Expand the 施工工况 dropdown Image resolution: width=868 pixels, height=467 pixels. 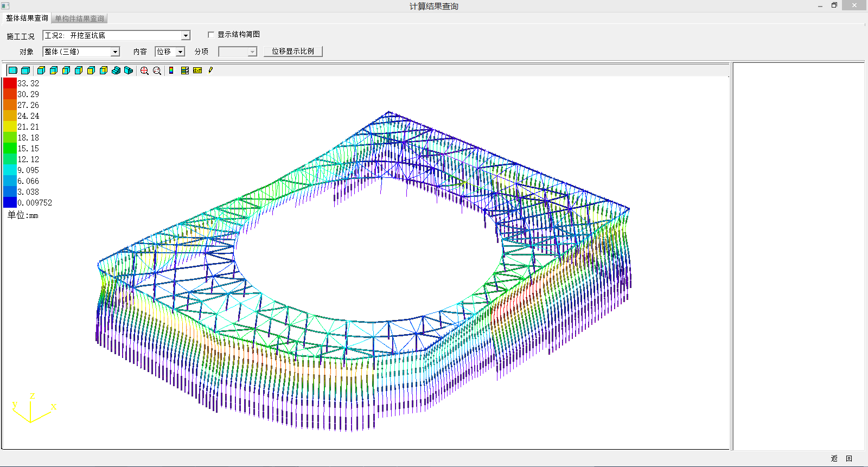[186, 36]
